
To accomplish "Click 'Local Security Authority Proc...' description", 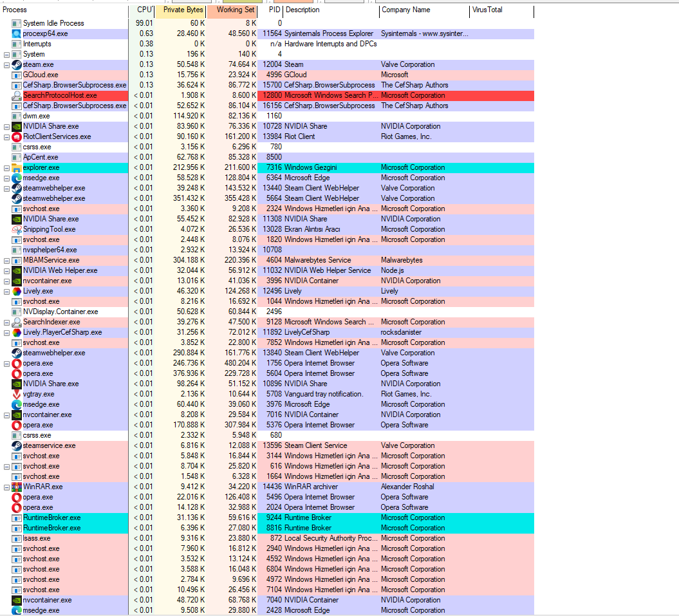I will click(331, 539).
